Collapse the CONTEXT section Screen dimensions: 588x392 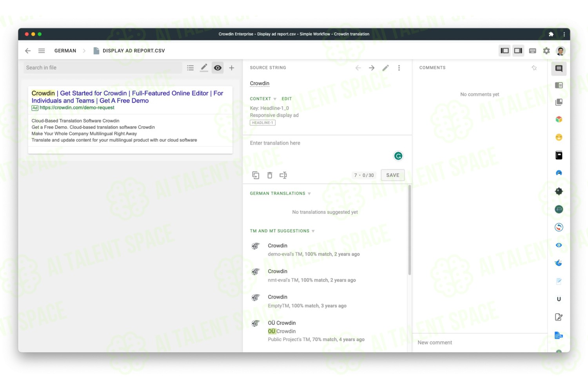[x=263, y=99]
